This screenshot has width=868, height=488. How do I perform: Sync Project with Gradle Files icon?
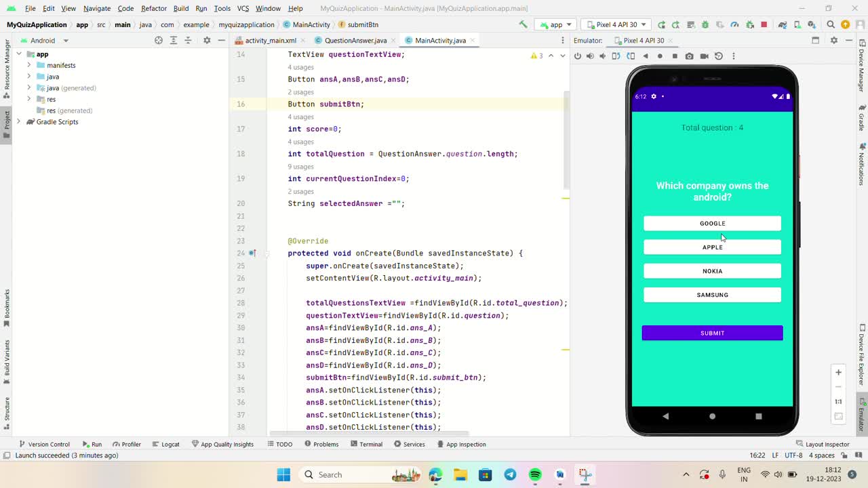(x=783, y=24)
